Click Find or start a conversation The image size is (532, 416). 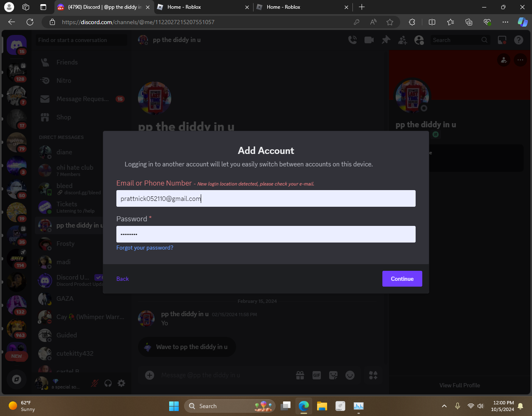point(81,40)
